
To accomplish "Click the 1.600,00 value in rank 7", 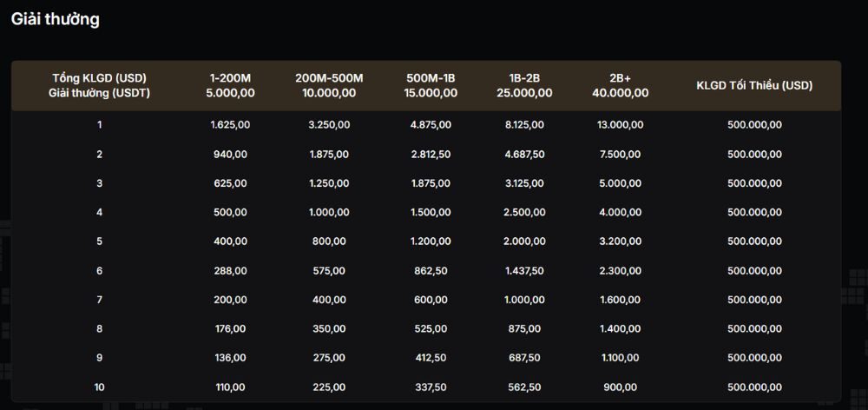I will click(620, 299).
